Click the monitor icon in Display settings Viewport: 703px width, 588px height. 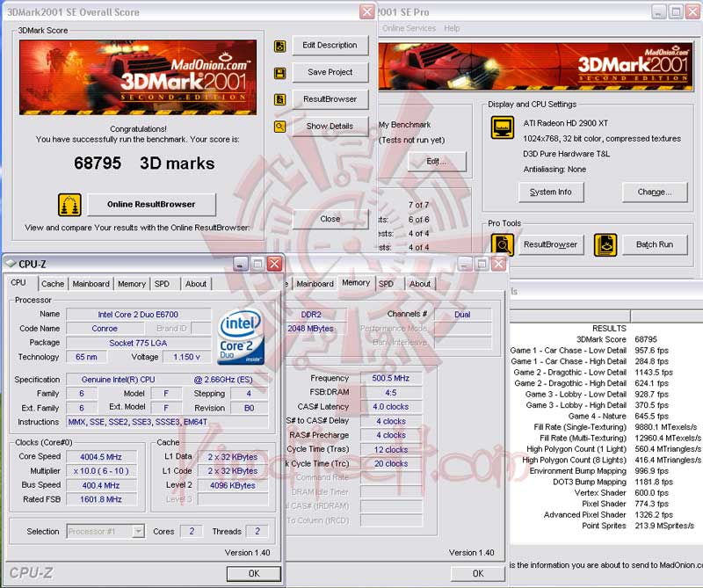pyautogui.click(x=502, y=127)
